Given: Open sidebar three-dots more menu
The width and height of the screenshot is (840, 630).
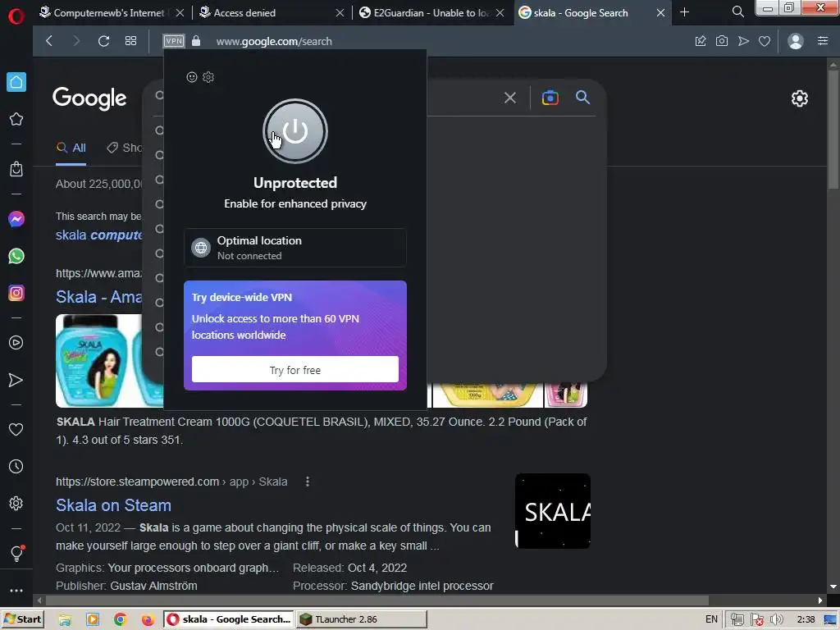Looking at the screenshot, I should [16, 591].
